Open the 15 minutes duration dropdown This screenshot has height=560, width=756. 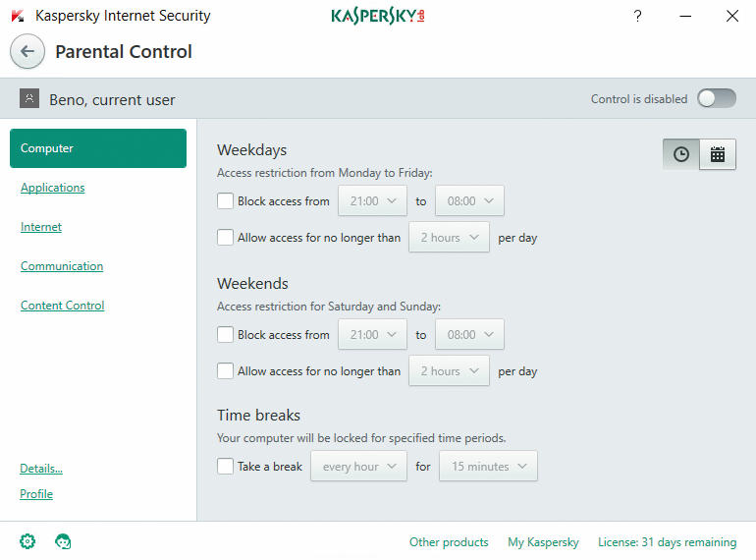488,466
